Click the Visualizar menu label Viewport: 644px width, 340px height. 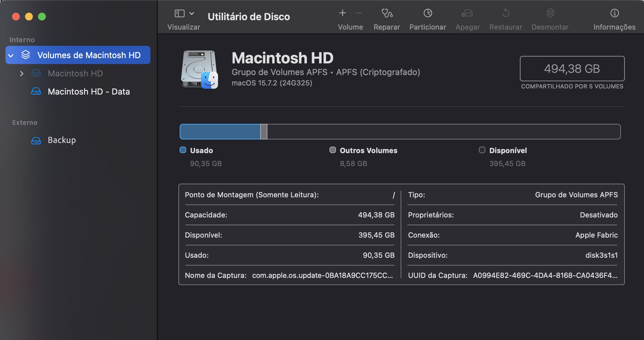point(184,27)
